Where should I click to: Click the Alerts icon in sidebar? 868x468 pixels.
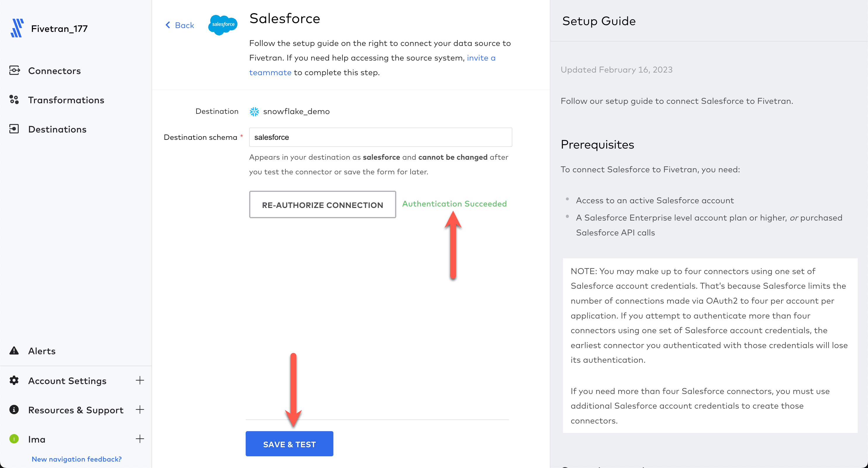pos(14,350)
